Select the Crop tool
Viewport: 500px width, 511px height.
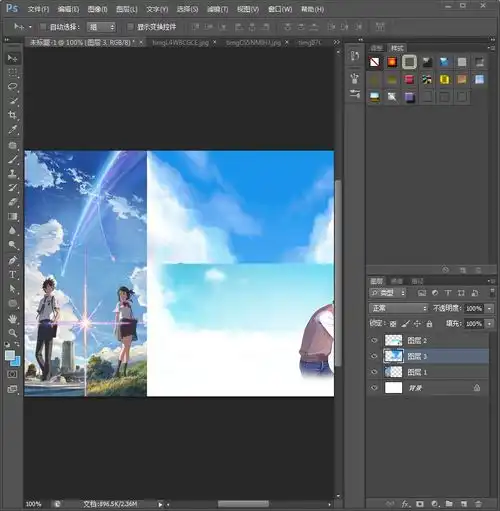click(x=12, y=115)
